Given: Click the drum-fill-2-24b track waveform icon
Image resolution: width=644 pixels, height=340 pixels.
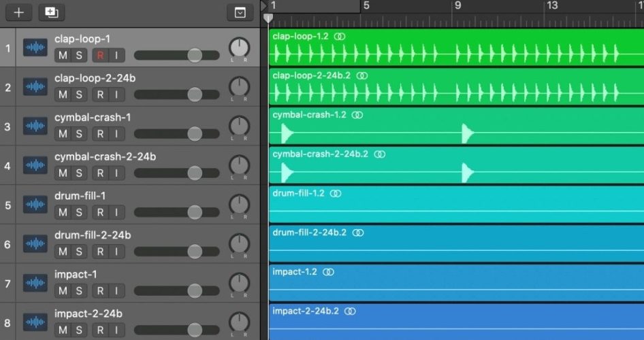Looking at the screenshot, I should coord(35,243).
